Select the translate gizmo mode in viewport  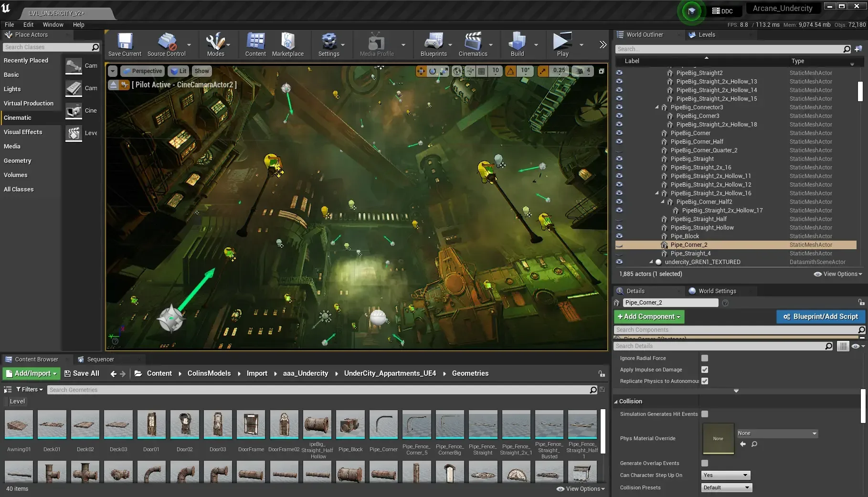[421, 71]
